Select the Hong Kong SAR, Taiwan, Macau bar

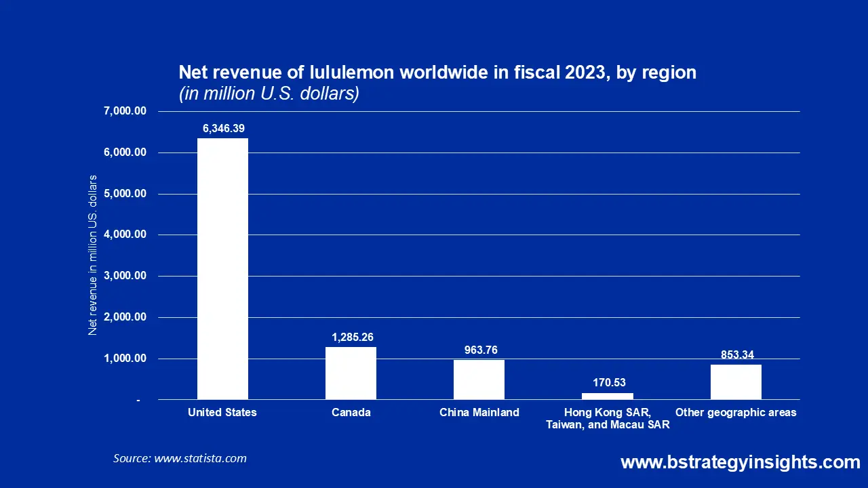click(608, 396)
